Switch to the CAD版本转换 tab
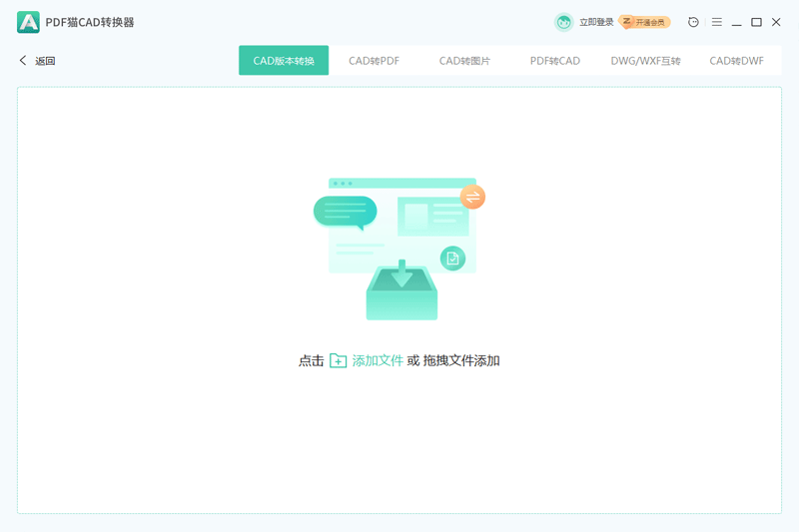Viewport: 799px width, 532px height. click(284, 61)
